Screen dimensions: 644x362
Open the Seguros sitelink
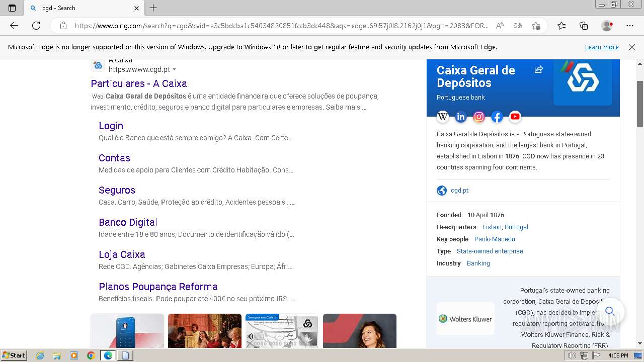pyautogui.click(x=117, y=190)
